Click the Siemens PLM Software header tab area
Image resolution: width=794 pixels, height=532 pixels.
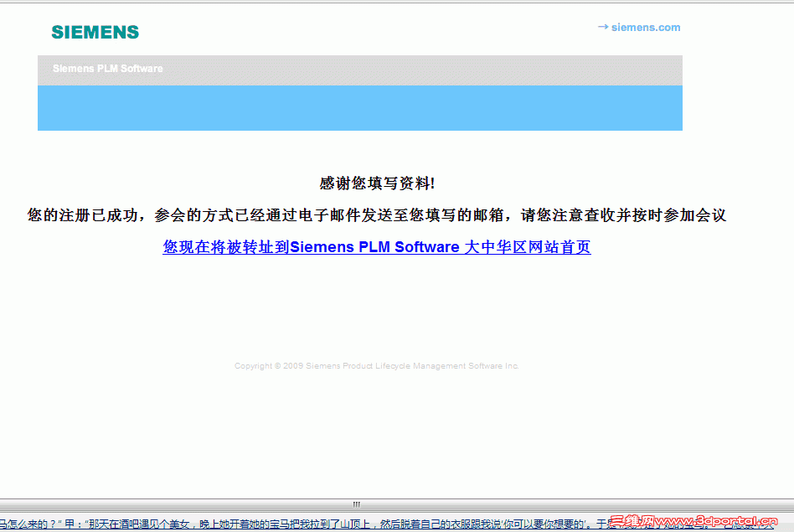[x=359, y=69]
